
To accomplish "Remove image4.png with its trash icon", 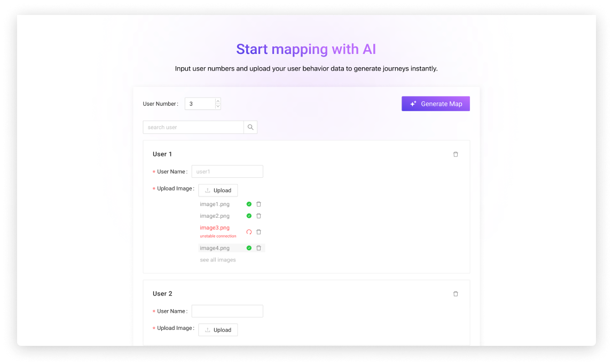I will tap(258, 248).
